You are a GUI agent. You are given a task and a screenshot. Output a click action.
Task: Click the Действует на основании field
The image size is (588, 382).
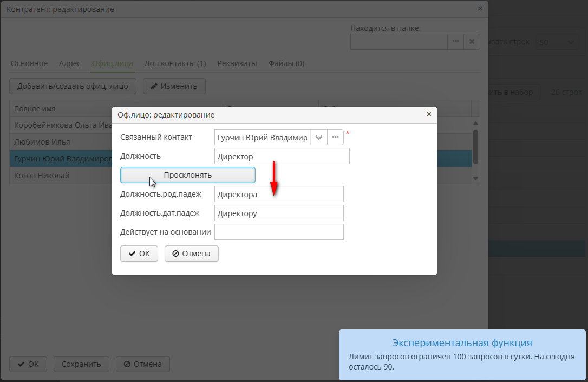coord(279,232)
